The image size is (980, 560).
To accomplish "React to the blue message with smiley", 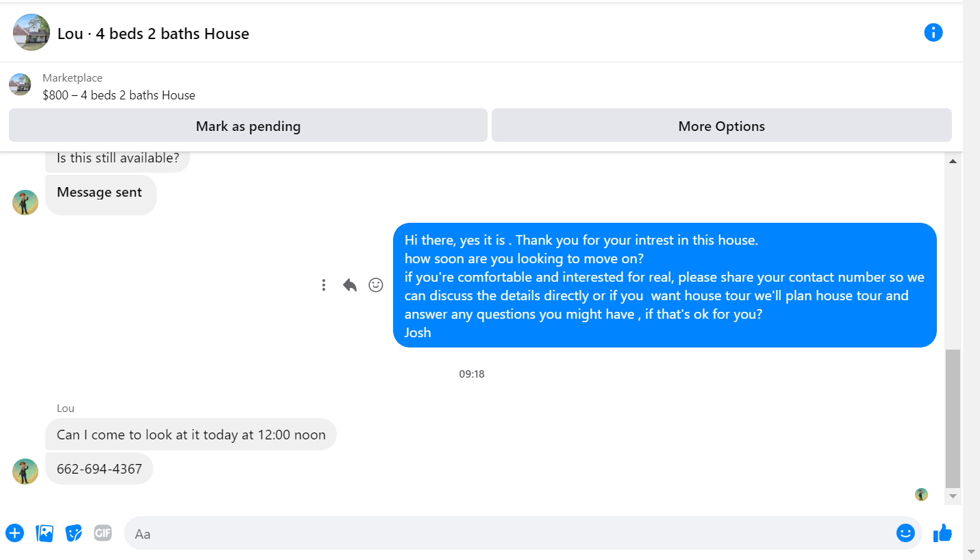I will pos(376,285).
